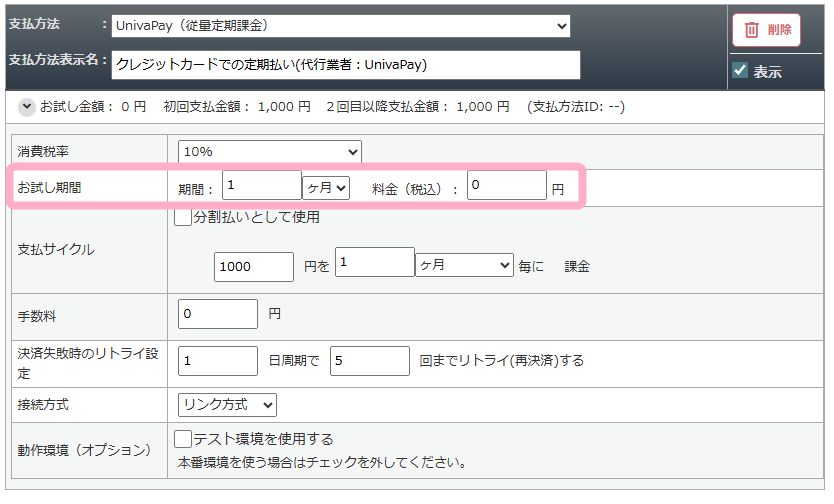Open the 接続方式 リンク方式 dropdown
834x504 pixels.
227,405
